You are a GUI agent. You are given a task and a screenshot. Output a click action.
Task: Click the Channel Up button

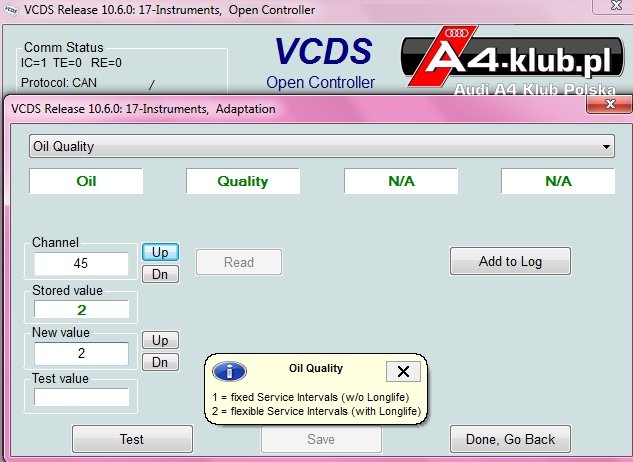tap(160, 252)
